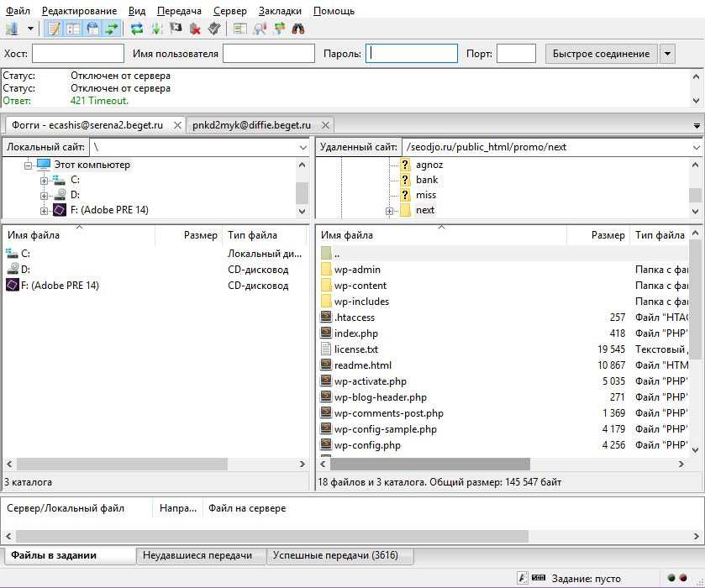
Task: Open the Site Manager icon
Action: point(12,29)
